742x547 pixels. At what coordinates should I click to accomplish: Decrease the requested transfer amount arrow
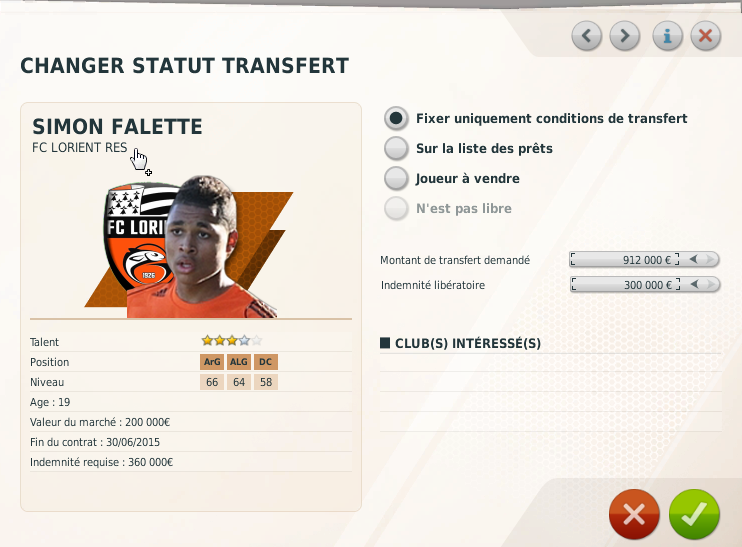tap(694, 259)
